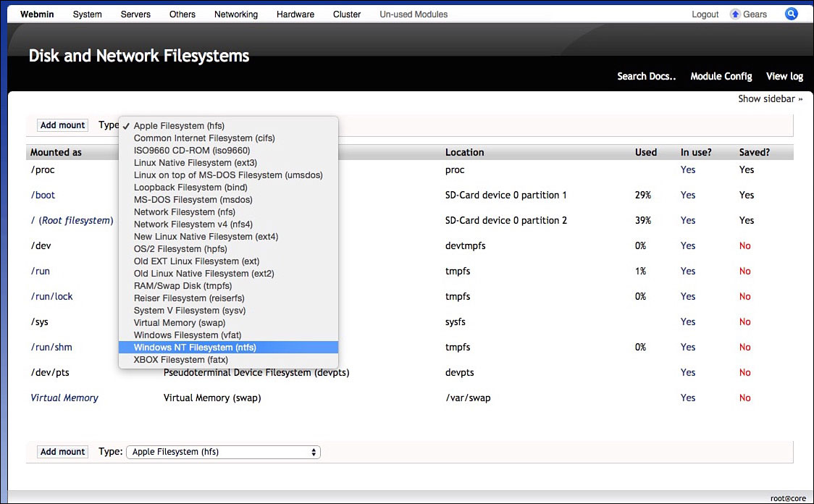Open the Servers menu
Screen dimensions: 814x504
pos(135,14)
